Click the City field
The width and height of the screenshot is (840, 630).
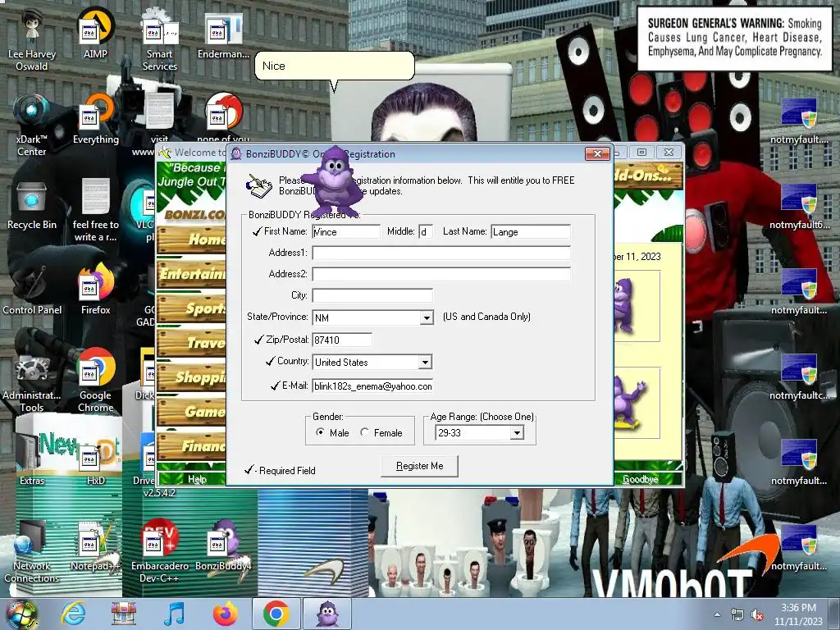(x=372, y=295)
